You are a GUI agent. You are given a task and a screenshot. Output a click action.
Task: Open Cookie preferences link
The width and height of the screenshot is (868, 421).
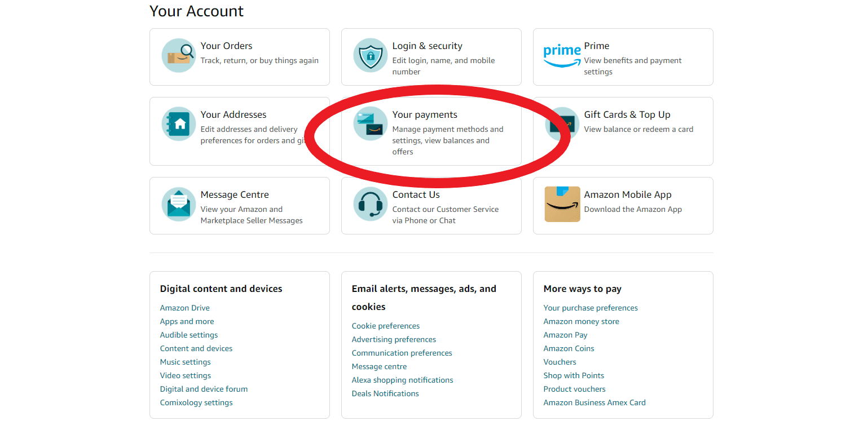[x=386, y=326]
